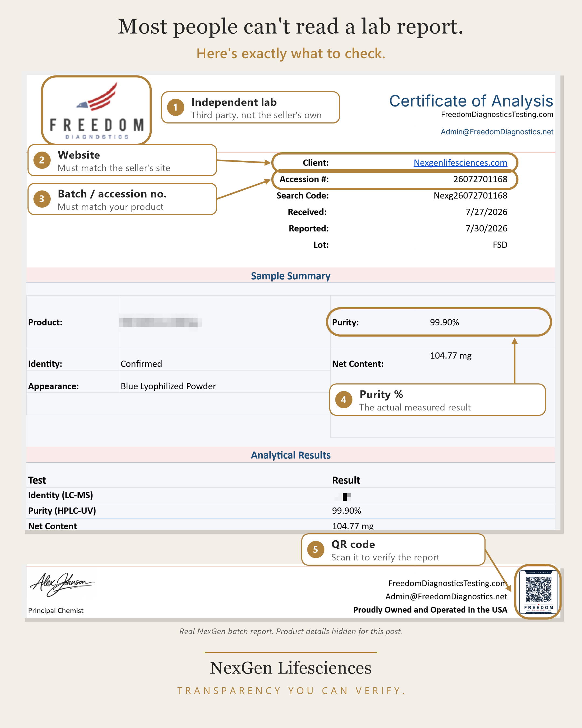This screenshot has height=728, width=582.
Task: Click the footer Admin@FreedomDiagnostics.net email
Action: pyautogui.click(x=446, y=596)
